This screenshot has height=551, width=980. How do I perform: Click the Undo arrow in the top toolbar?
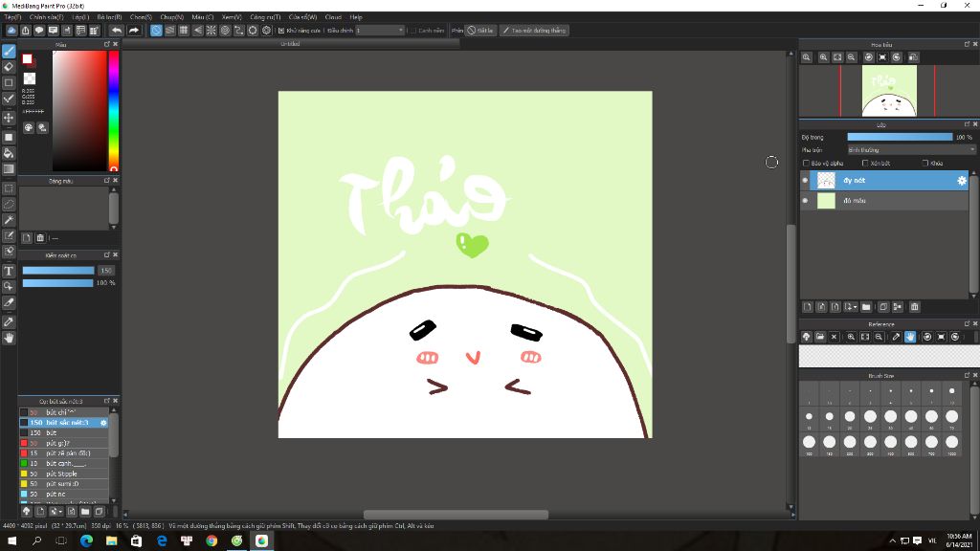[117, 30]
